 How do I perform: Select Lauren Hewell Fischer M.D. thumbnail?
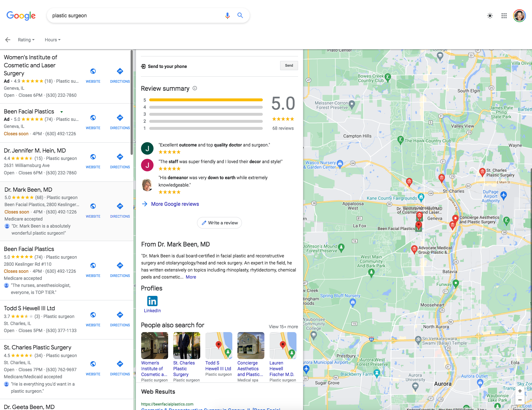[x=283, y=346]
